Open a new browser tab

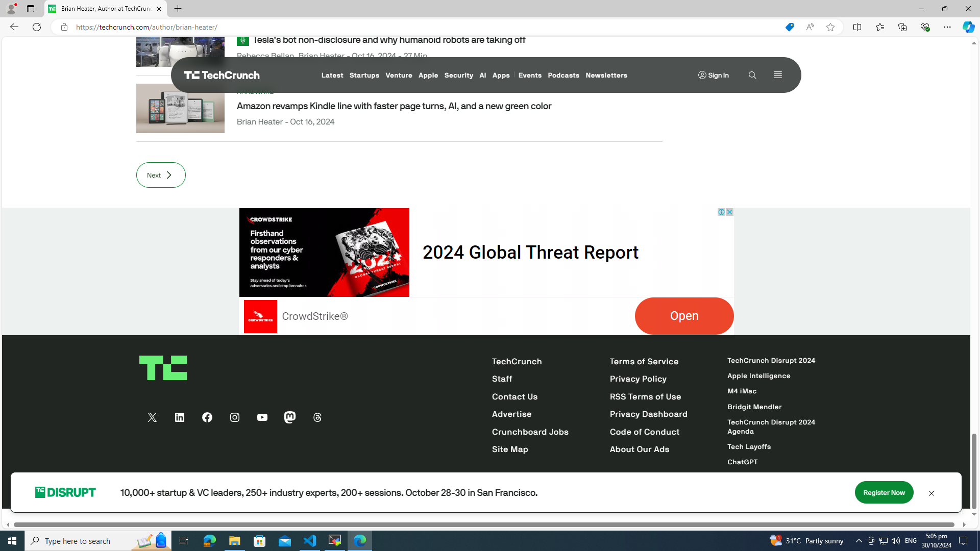coord(178,9)
